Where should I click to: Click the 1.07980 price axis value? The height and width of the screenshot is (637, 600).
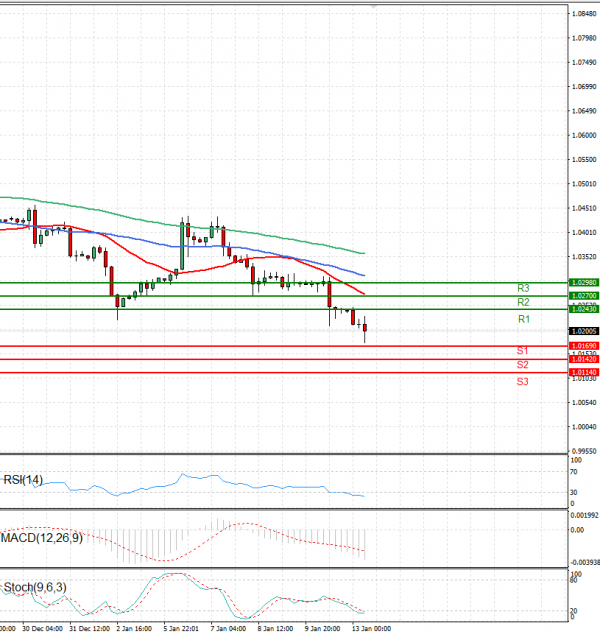[x=584, y=38]
